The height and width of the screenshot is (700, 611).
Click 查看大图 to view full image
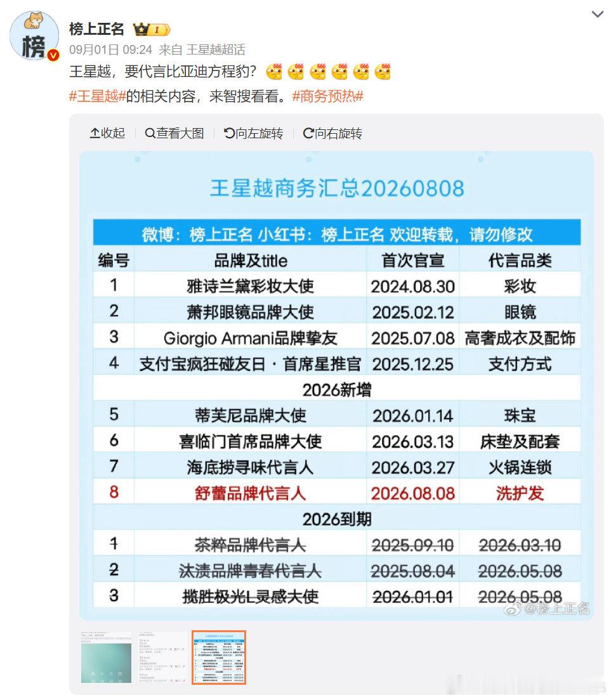click(x=174, y=133)
